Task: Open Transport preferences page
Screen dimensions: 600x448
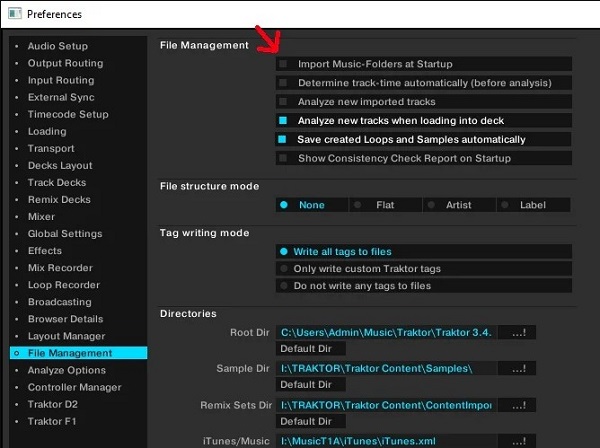Action: pyautogui.click(x=51, y=148)
